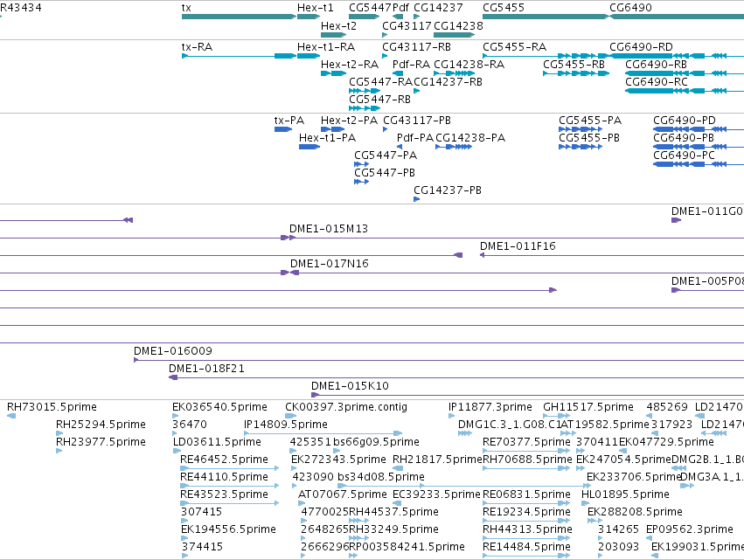Click the AT07067.5prime EST label
The height and width of the screenshot is (560, 744).
point(343,495)
